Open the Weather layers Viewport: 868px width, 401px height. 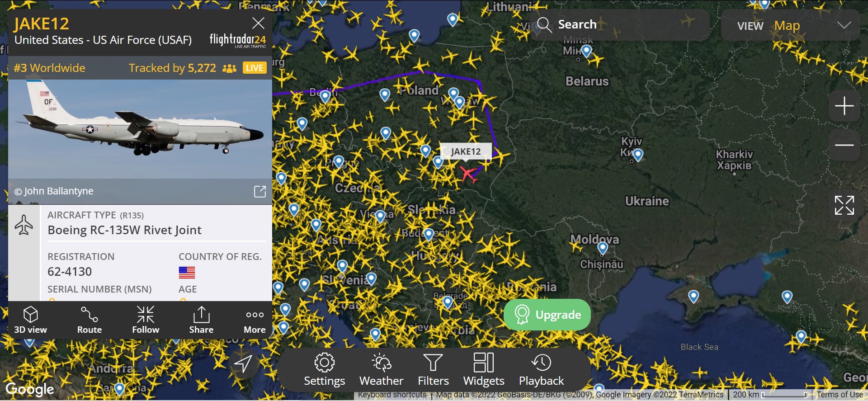381,370
